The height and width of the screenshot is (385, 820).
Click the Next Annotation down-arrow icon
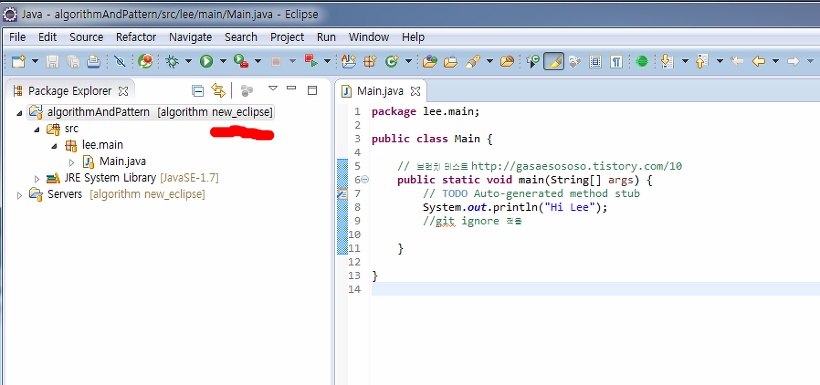point(667,62)
